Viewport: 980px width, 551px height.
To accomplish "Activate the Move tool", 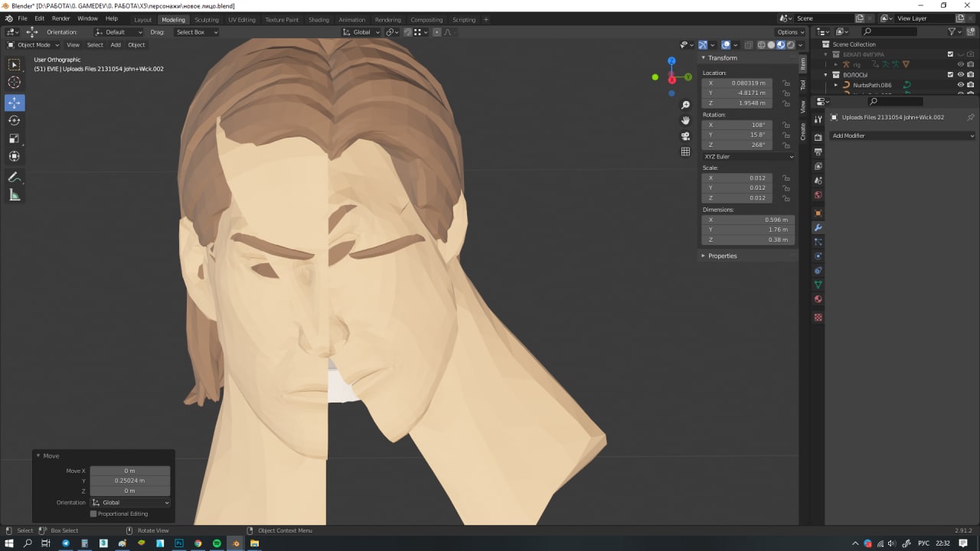I will pos(15,103).
